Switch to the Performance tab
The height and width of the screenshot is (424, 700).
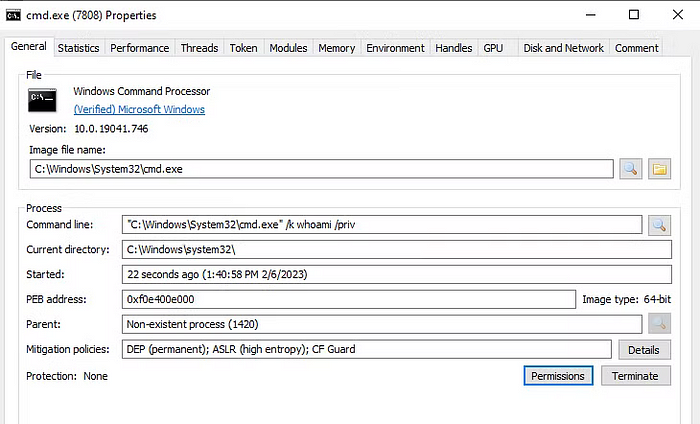(139, 48)
